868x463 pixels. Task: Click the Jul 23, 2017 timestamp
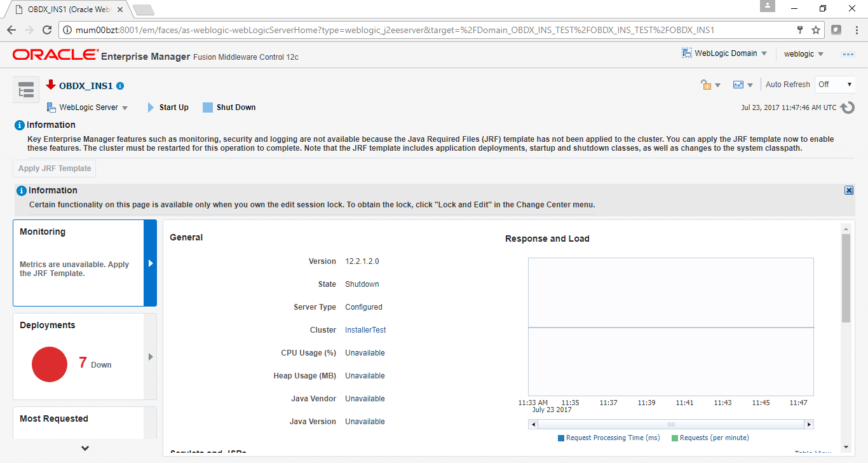[x=789, y=107]
